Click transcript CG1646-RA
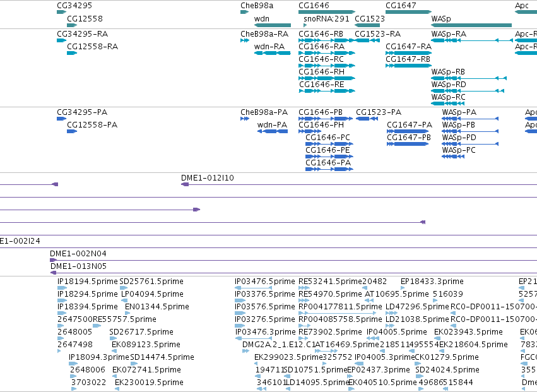 point(327,53)
